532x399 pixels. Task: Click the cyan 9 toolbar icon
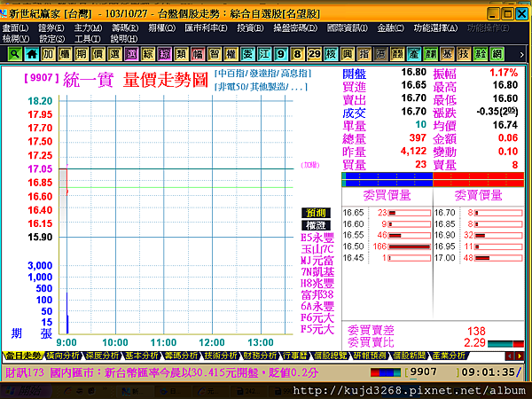[x=281, y=54]
